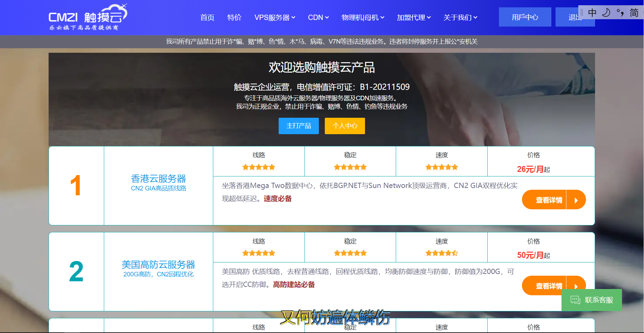Open the 首页 menu item

(207, 17)
